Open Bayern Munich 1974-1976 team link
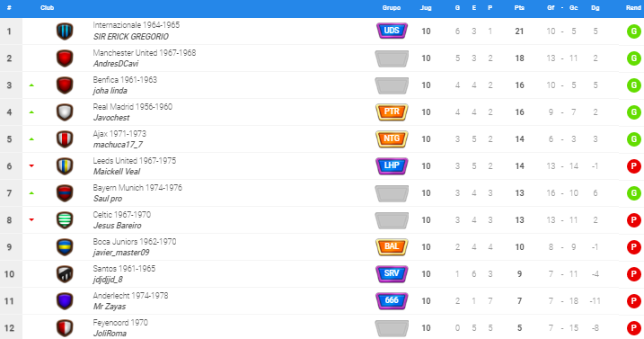The height and width of the screenshot is (339, 644). (137, 188)
